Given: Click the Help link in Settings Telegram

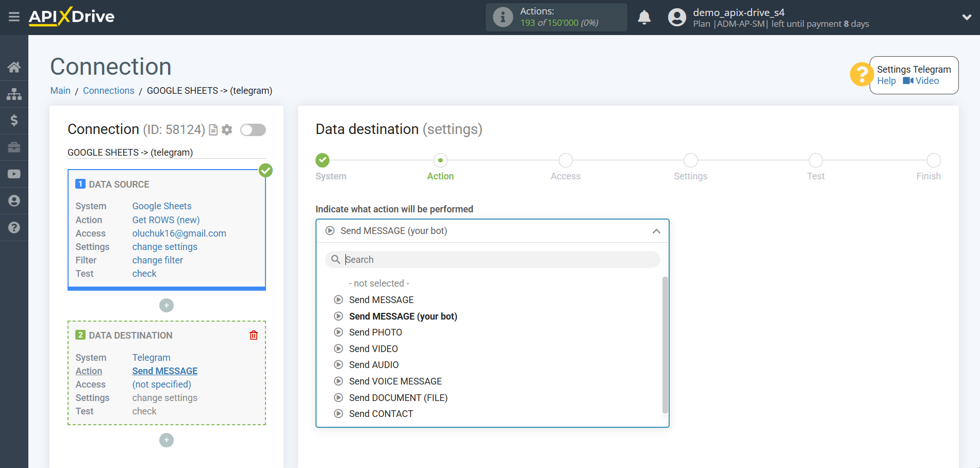Looking at the screenshot, I should pos(886,81).
